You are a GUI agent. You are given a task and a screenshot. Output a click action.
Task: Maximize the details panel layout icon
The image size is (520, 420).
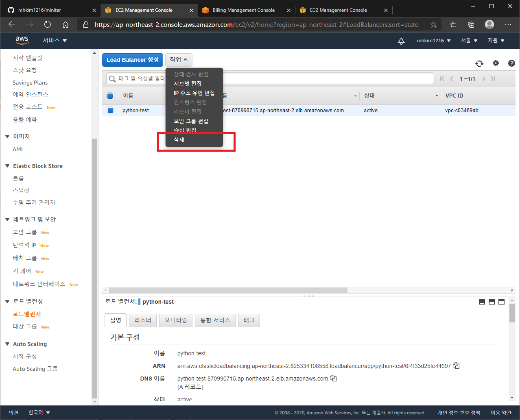tap(501, 302)
